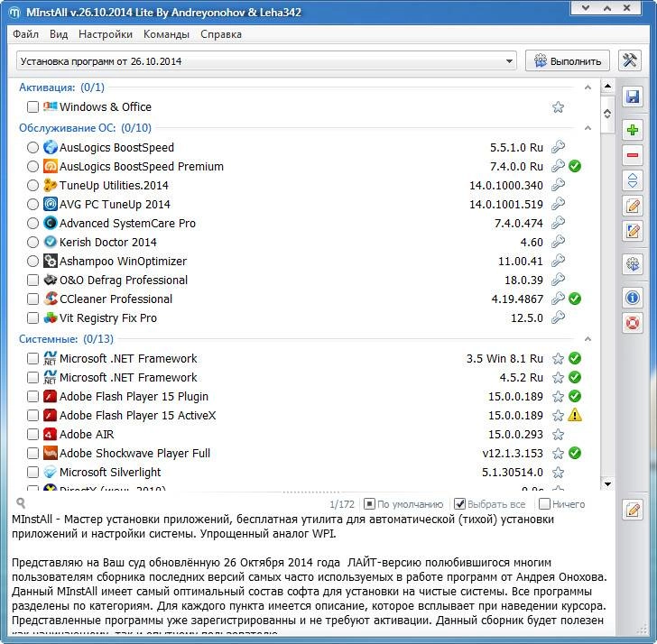Toggle the 'По умолчанию' checkbox
This screenshot has width=657, height=644.
coord(369,503)
